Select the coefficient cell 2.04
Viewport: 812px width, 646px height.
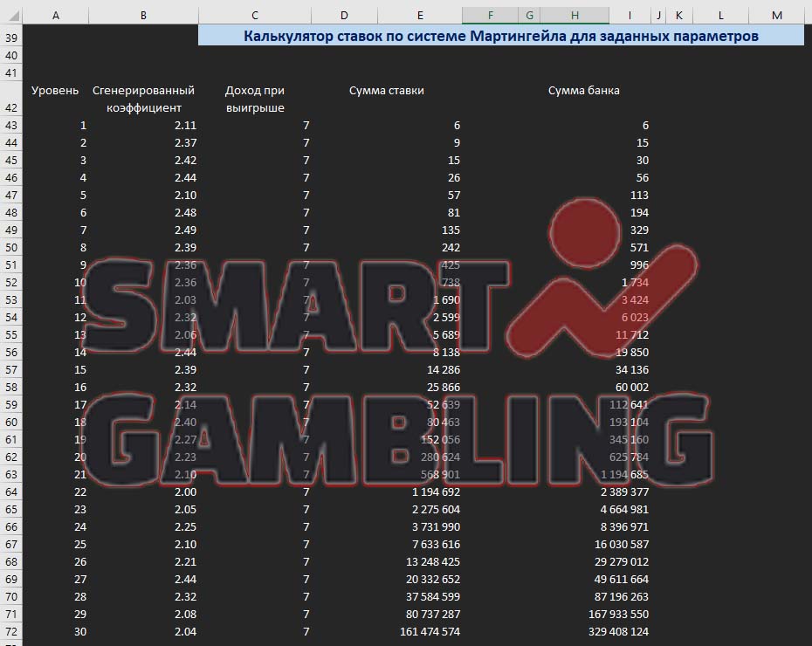tap(143, 632)
